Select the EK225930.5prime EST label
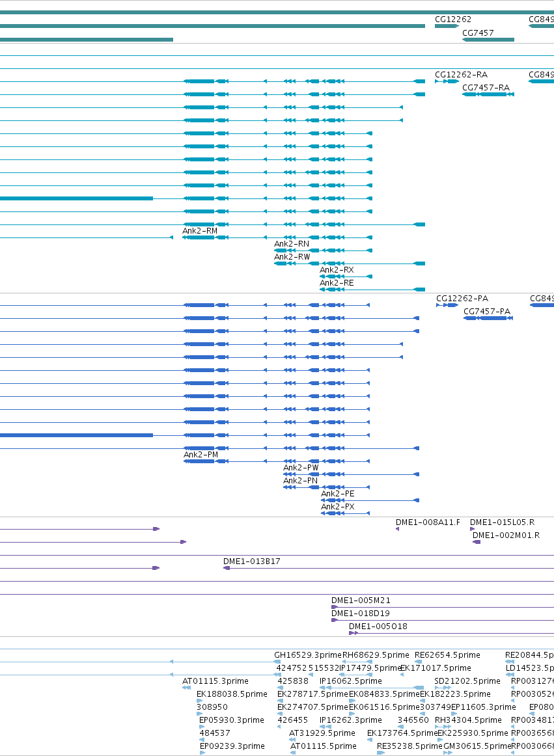 click(473, 733)
